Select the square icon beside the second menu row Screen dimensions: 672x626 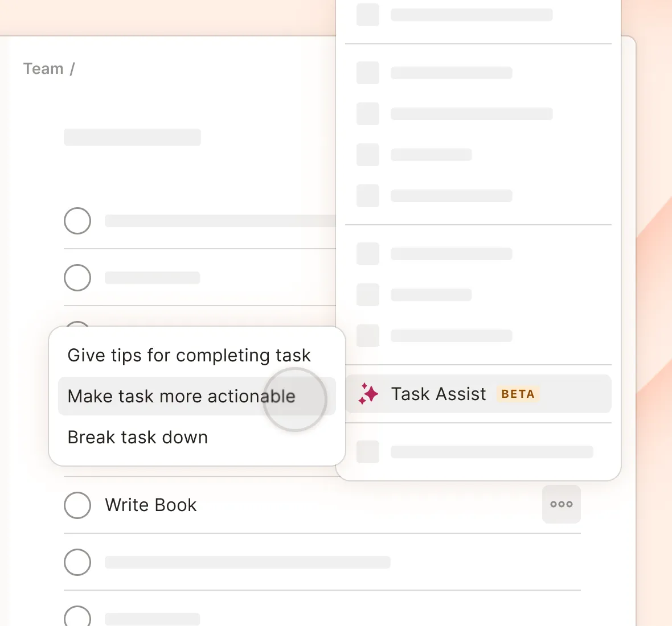click(368, 73)
